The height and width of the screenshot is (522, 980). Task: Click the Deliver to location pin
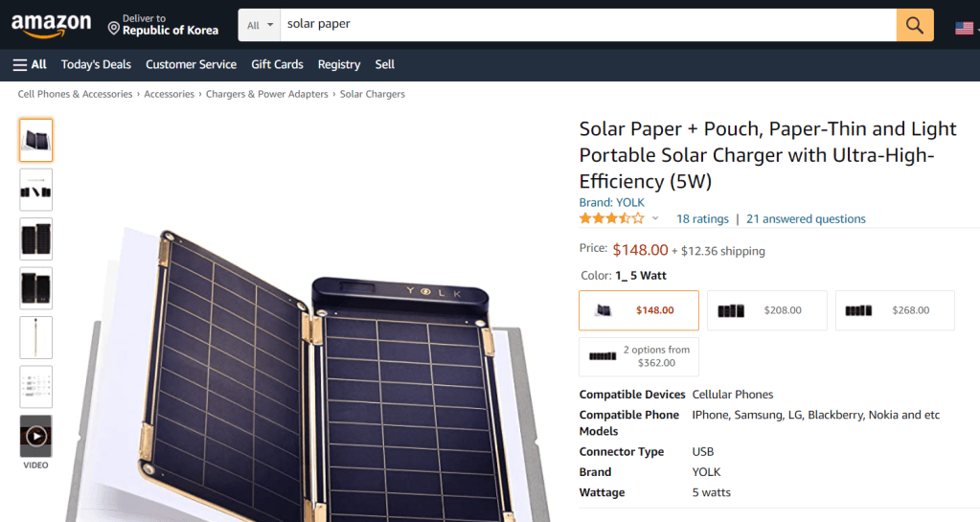coord(114,30)
